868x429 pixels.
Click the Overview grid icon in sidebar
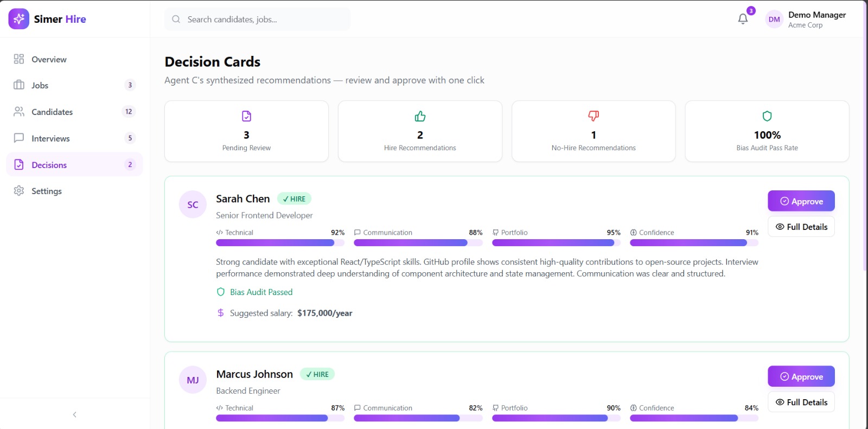(x=19, y=59)
